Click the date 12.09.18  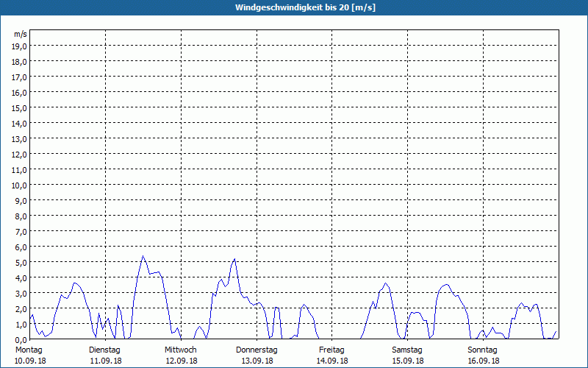coord(182,361)
